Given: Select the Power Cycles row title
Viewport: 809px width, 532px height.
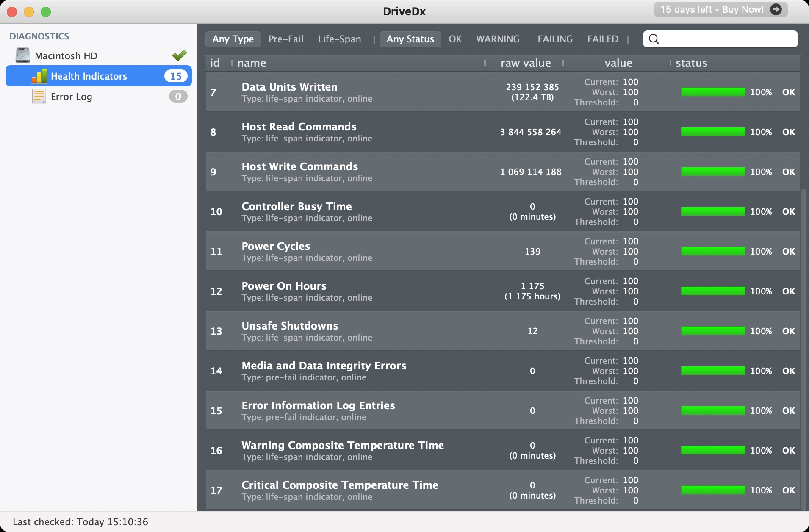Looking at the screenshot, I should [276, 246].
